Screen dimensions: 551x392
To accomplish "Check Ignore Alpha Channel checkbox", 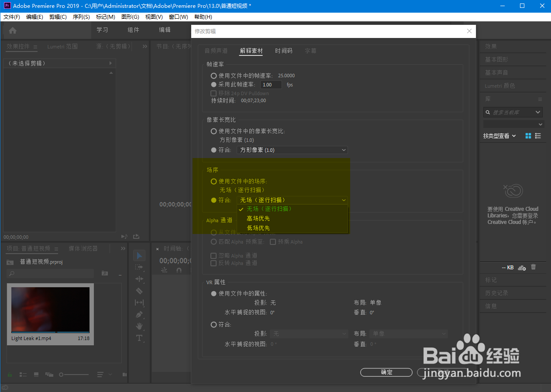I will tap(214, 255).
